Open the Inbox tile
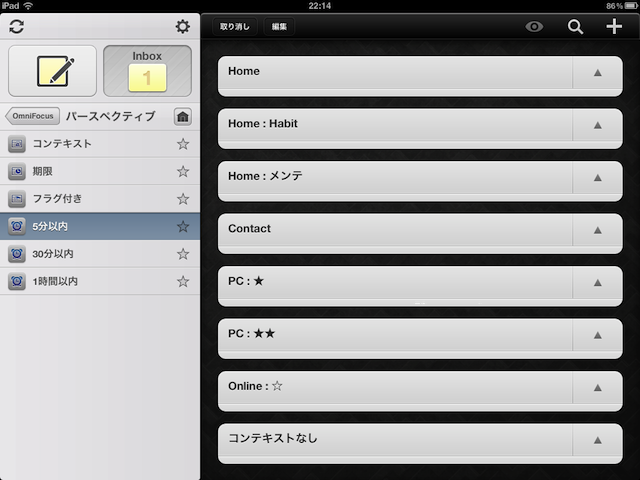This screenshot has width=640, height=480. click(x=147, y=71)
